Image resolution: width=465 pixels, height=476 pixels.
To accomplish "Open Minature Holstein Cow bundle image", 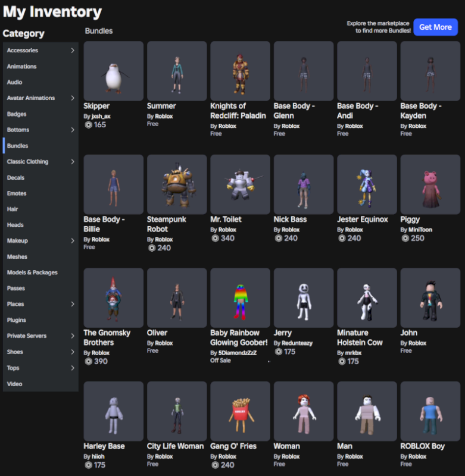I will pos(367,298).
